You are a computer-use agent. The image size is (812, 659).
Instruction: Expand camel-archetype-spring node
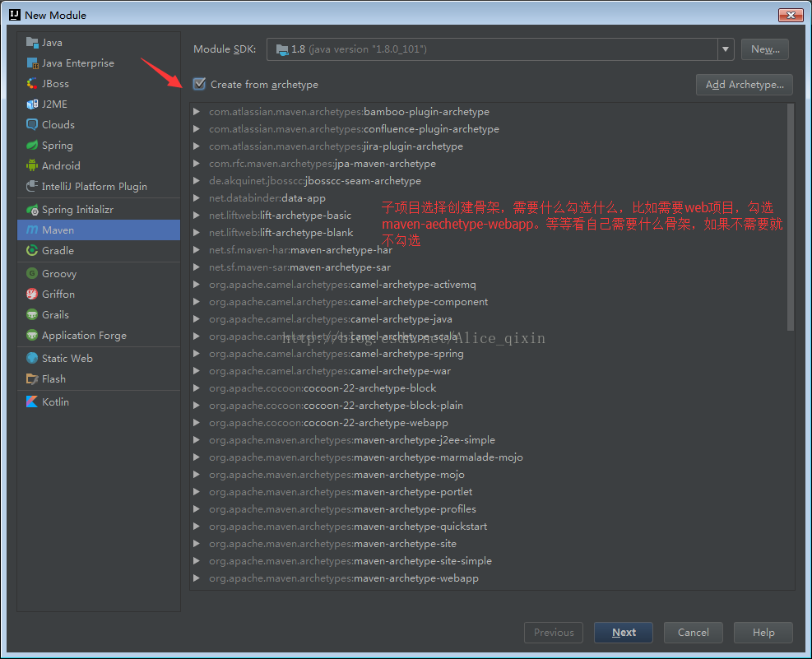[197, 354]
